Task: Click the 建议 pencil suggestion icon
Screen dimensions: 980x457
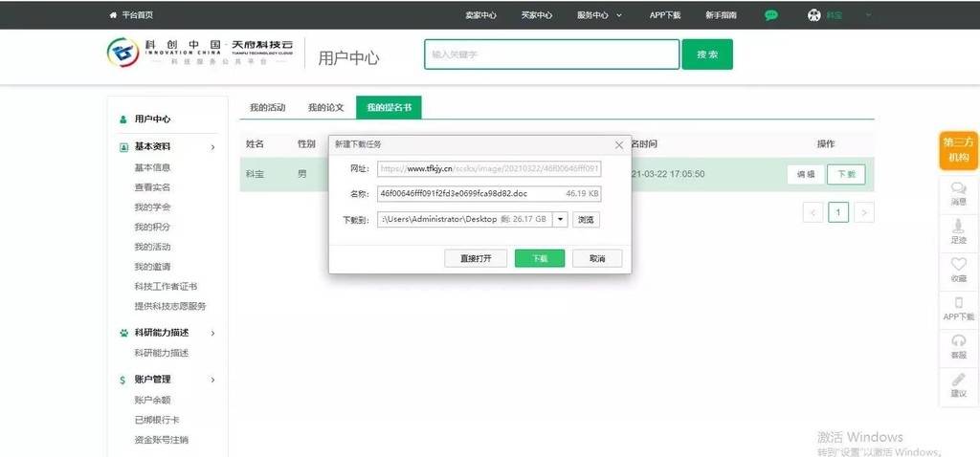Action: [958, 383]
